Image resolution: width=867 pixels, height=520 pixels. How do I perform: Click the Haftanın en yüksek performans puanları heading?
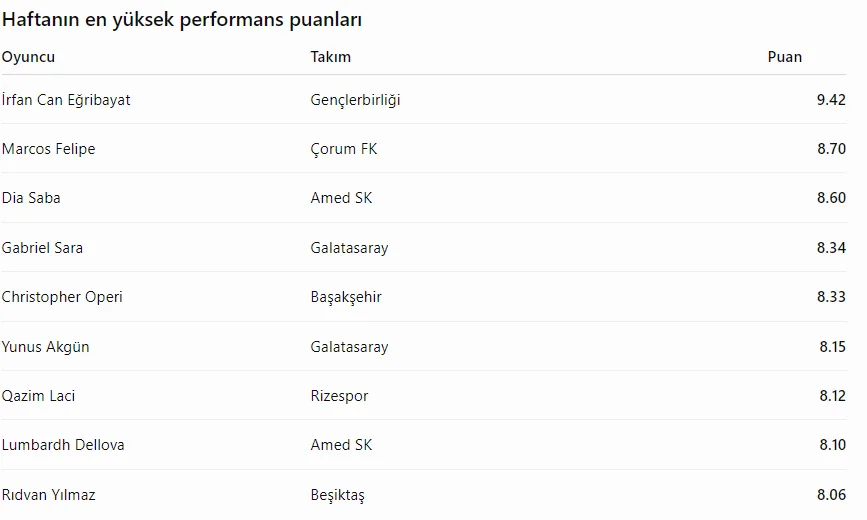click(x=182, y=20)
